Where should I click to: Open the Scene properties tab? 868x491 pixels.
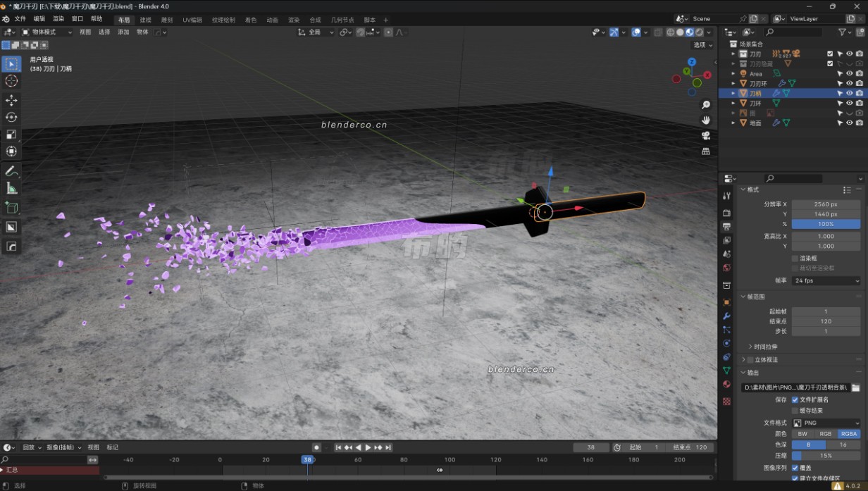[x=726, y=254]
